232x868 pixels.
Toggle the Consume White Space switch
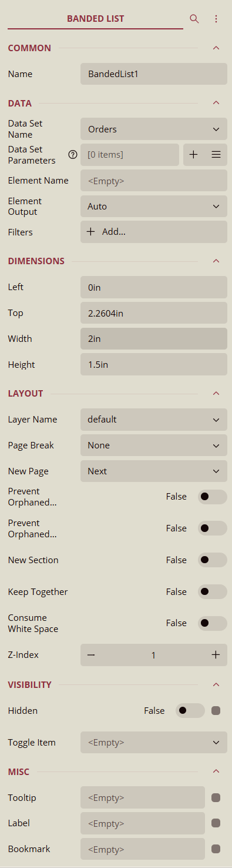coord(213,623)
